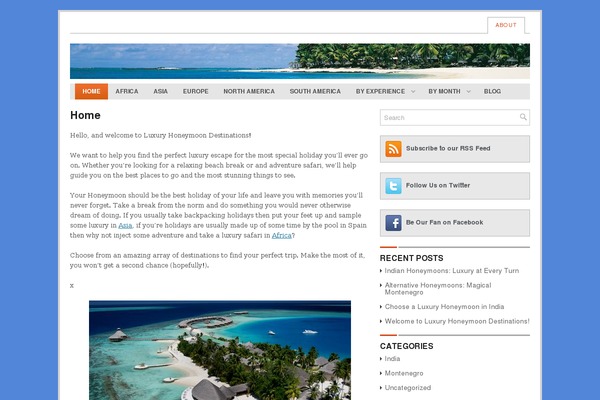This screenshot has height=400, width=600.
Task: Open Welcome to Luxury Honeymoon Destinations post
Action: coord(457,321)
